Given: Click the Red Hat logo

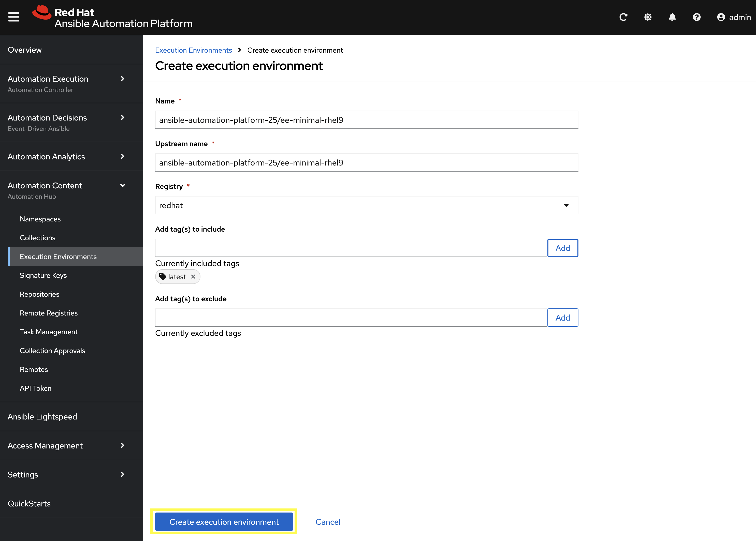Looking at the screenshot, I should 42,13.
